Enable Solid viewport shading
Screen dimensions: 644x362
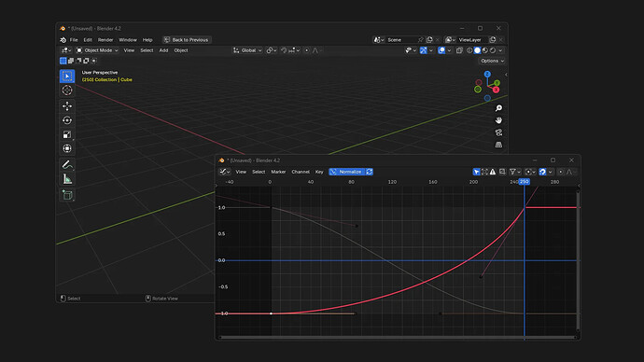tap(477, 50)
